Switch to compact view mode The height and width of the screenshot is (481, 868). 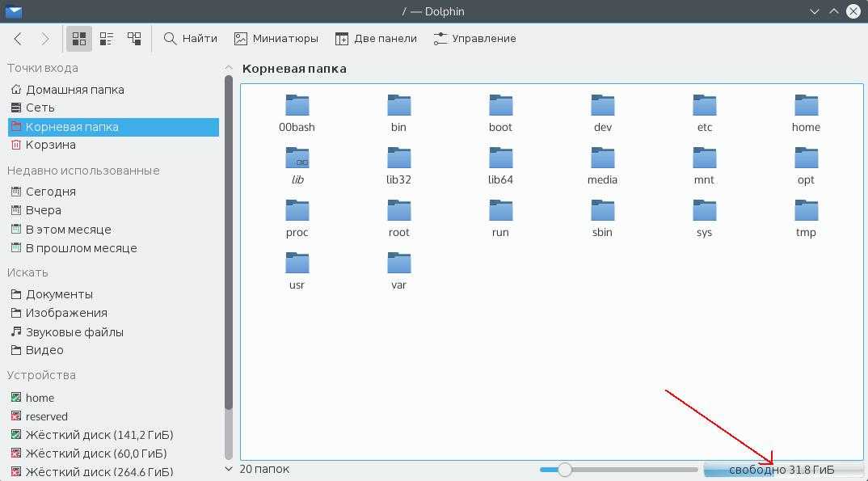[107, 39]
